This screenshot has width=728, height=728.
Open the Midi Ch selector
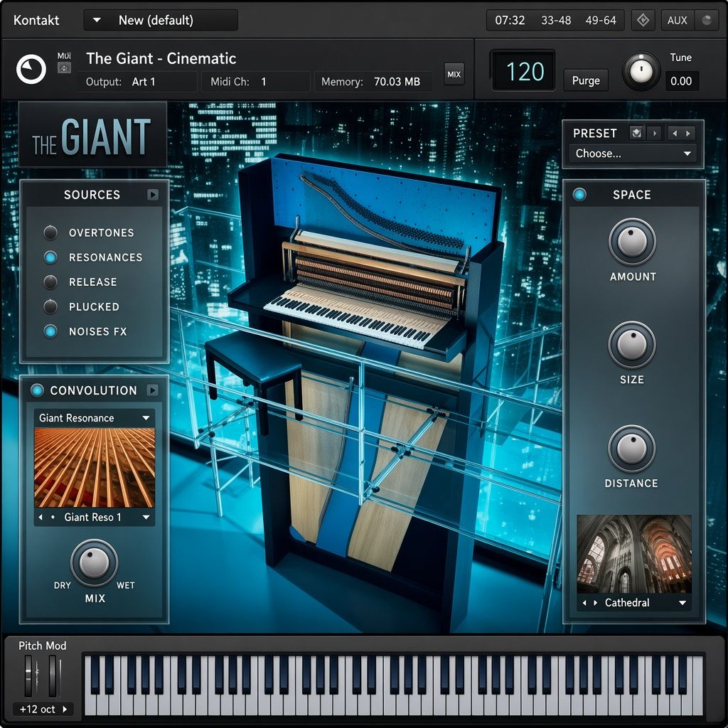tap(256, 82)
